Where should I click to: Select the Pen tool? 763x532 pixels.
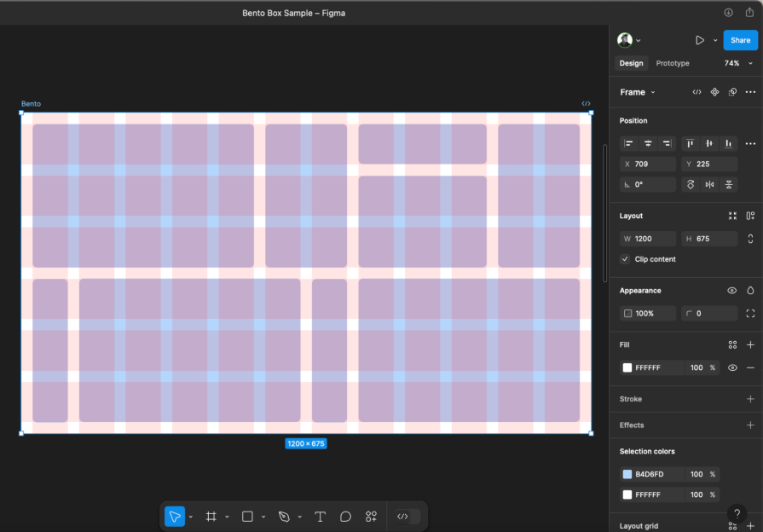click(286, 516)
